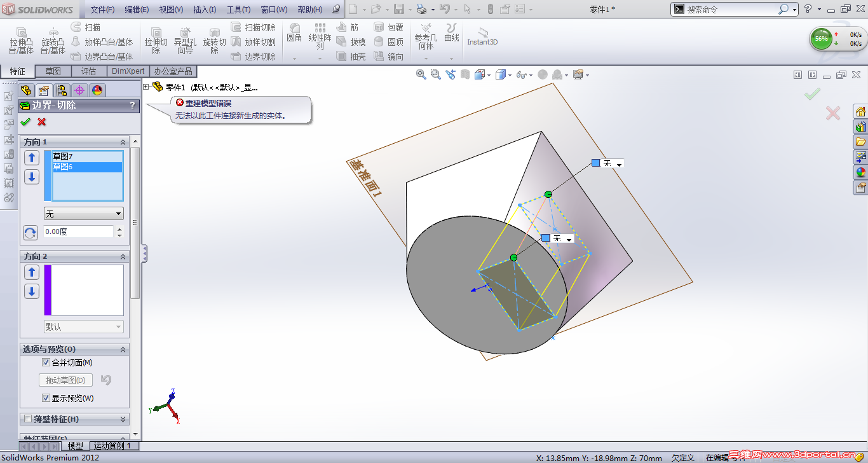
Task: Select 草图6 in 方向 1 list
Action: click(x=87, y=167)
